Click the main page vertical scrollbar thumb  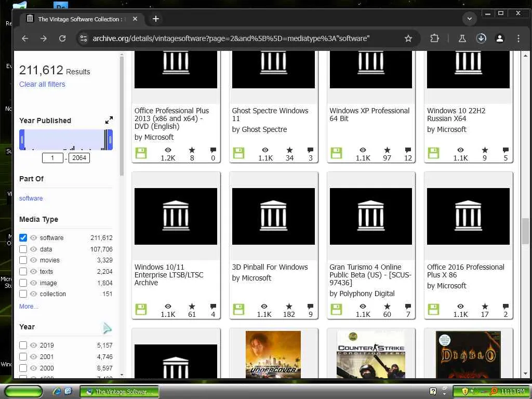(x=525, y=231)
